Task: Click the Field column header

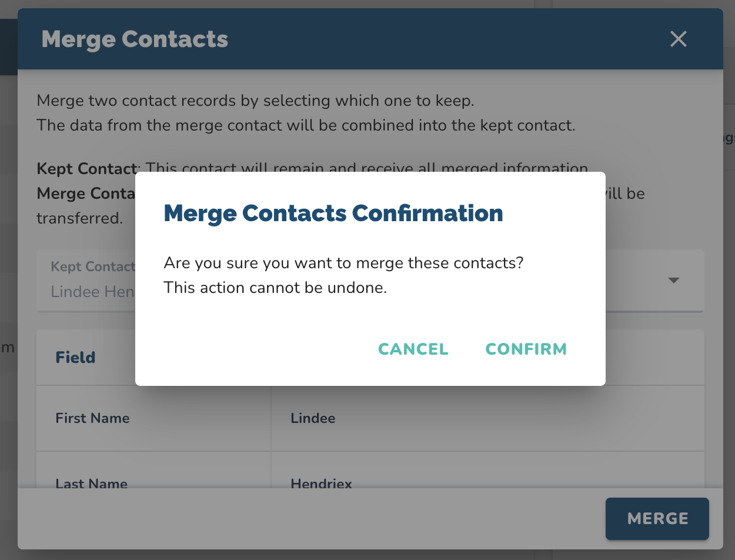Action: tap(75, 357)
